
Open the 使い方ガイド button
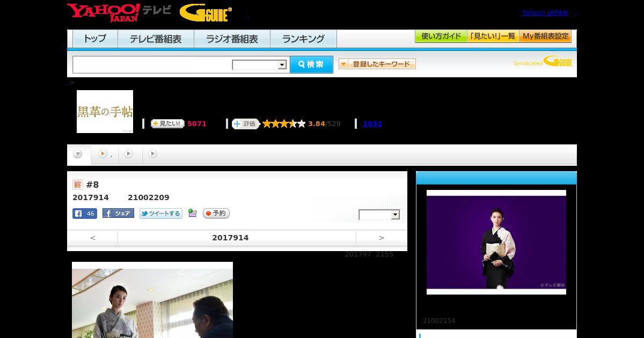pos(441,36)
